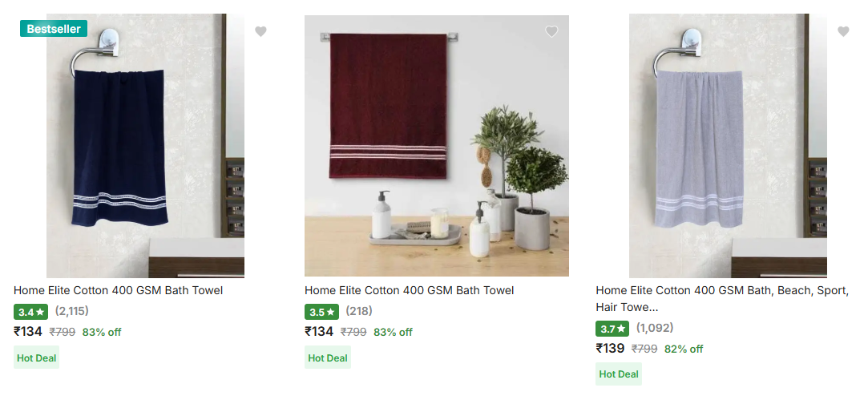Viewport: 868px width, 404px height.
Task: Favorite the grey towel via heart icon
Action: (843, 31)
